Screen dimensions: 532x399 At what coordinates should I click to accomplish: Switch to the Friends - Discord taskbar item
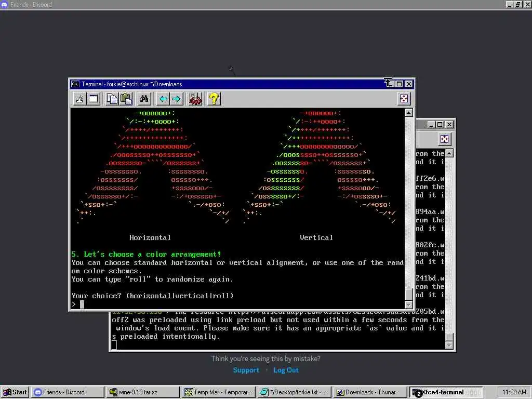pos(67,392)
